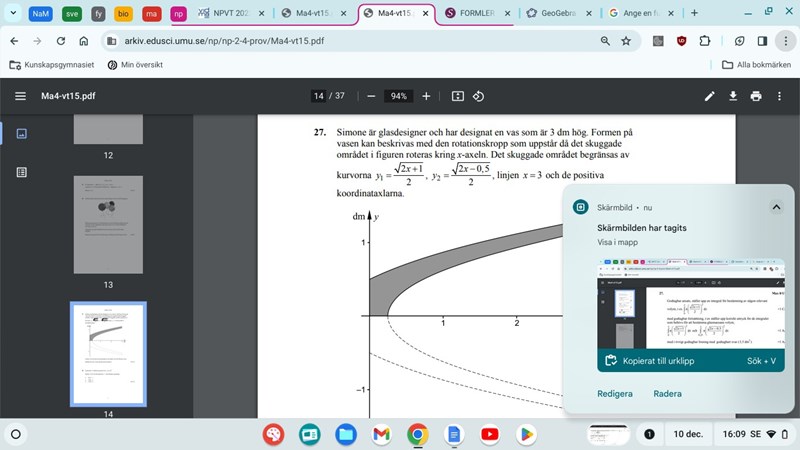This screenshot has height=450, width=800.
Task: Click the fit to page icon
Action: (457, 96)
